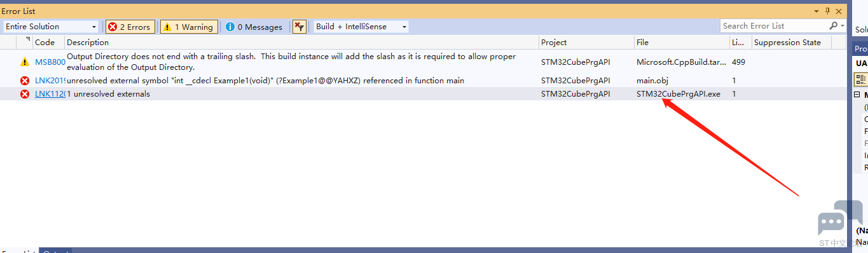868x253 pixels.
Task: Click the categorized view icon in Properties
Action: [860, 79]
